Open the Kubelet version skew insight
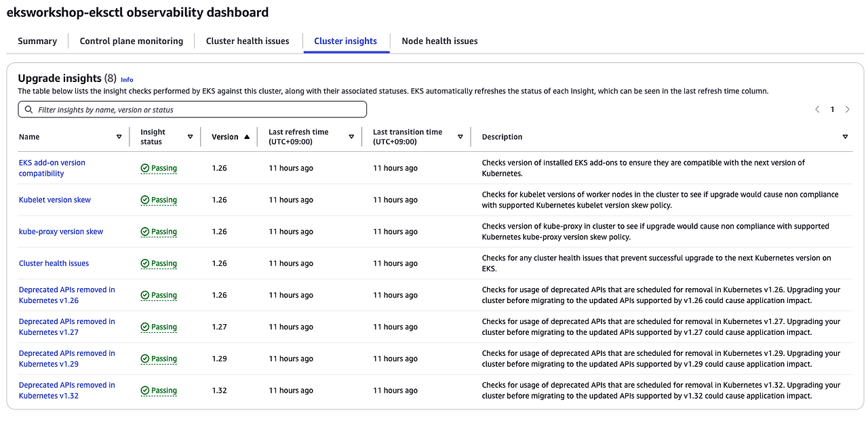The image size is (868, 421). tap(55, 200)
